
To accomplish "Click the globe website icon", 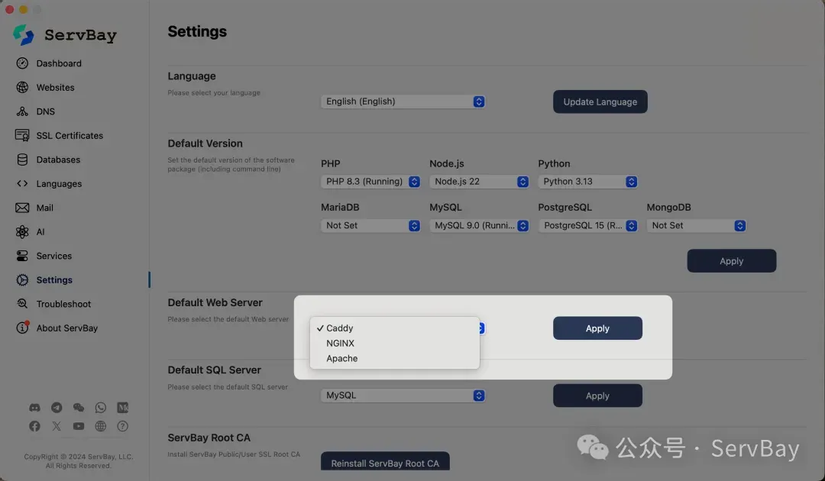I will (x=100, y=426).
